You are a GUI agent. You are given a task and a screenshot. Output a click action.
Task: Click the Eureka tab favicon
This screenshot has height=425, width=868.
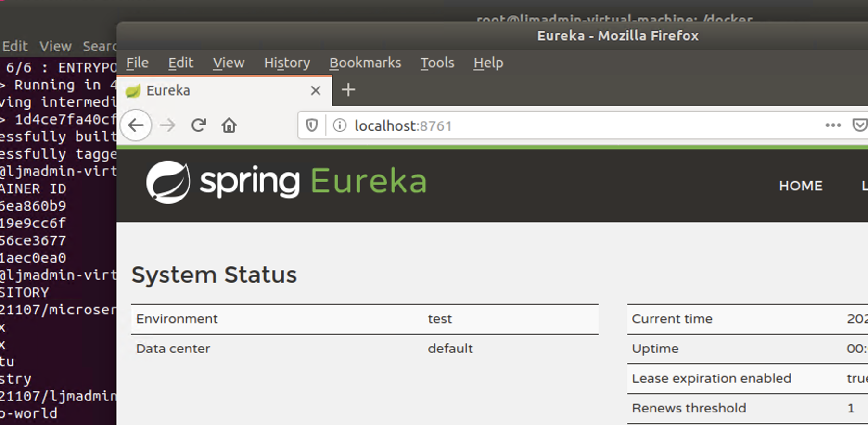coord(133,91)
